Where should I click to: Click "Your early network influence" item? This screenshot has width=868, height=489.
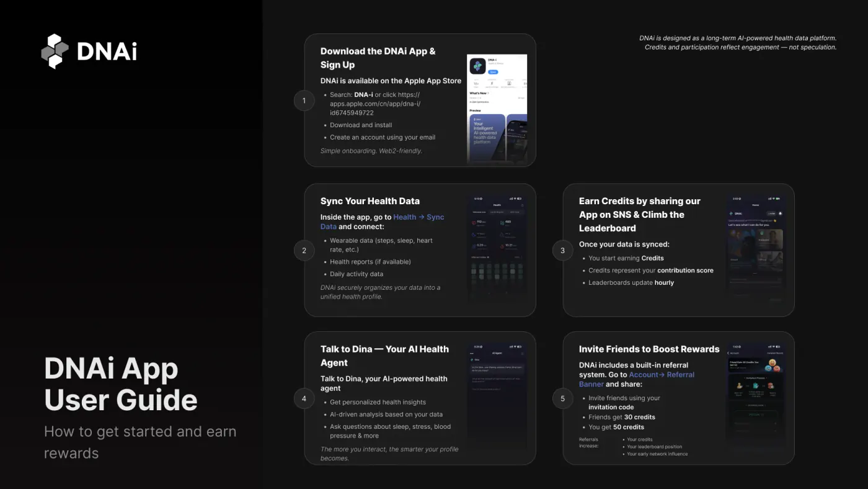coord(657,454)
